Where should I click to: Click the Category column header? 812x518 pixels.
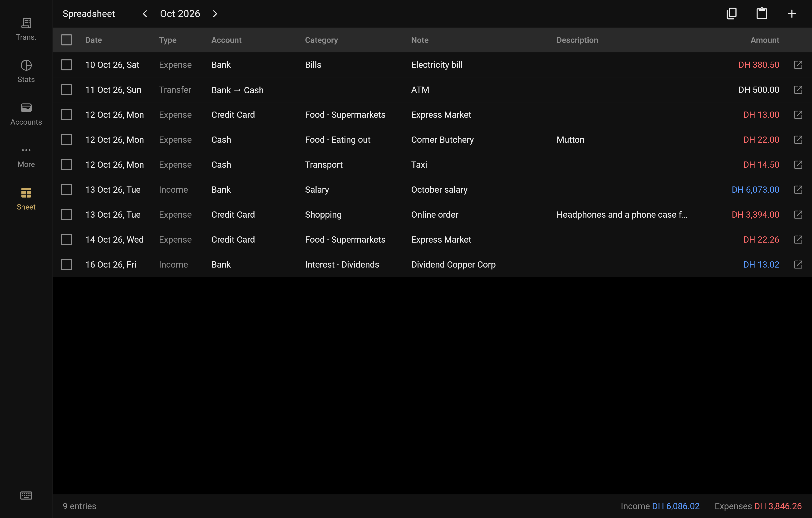(x=321, y=40)
